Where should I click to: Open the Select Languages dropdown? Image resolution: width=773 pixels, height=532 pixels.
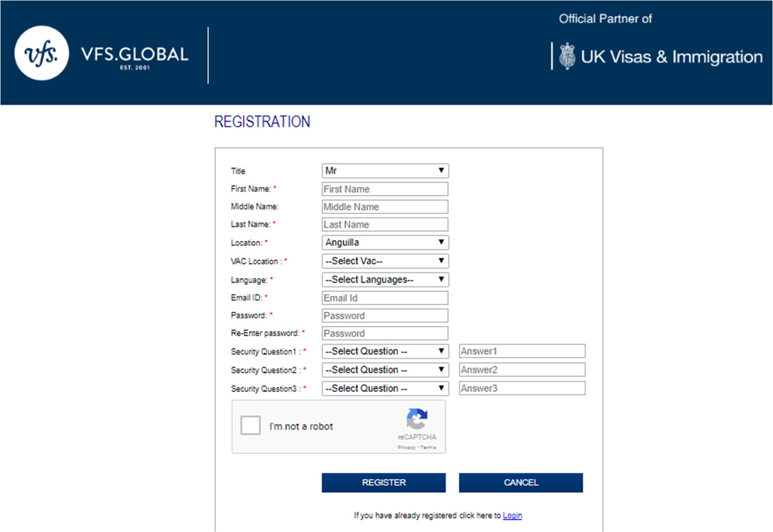tap(384, 279)
